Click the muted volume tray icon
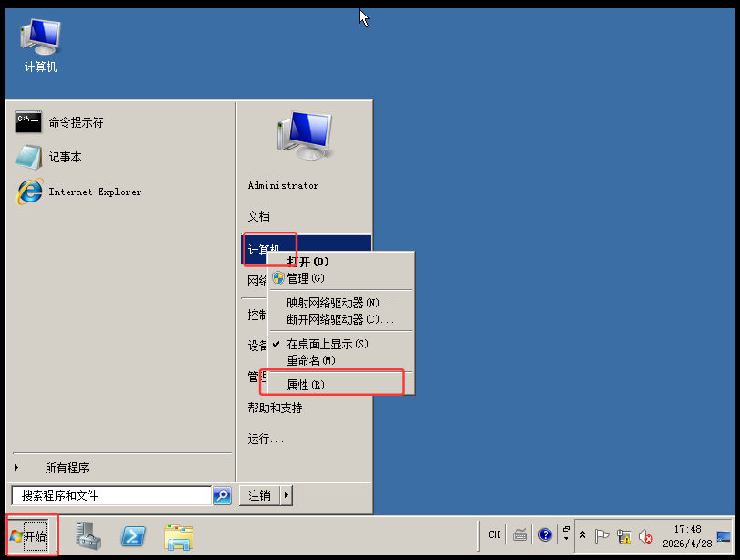The width and height of the screenshot is (740, 560). pos(646,536)
